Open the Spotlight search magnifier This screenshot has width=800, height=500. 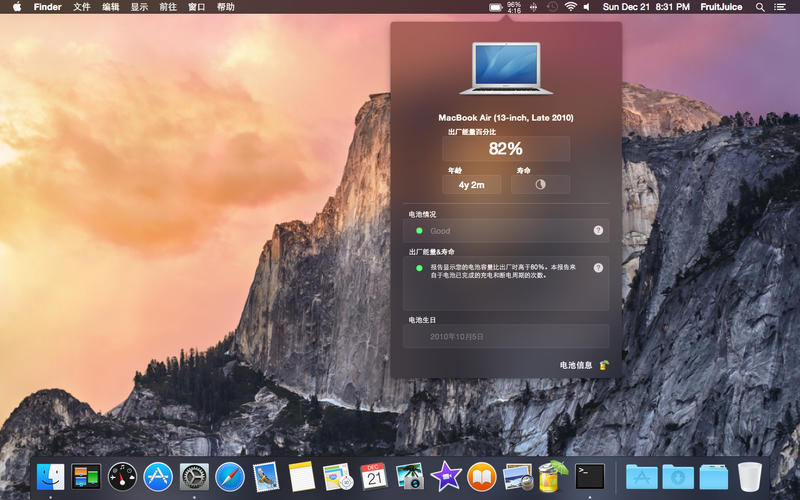(x=760, y=7)
